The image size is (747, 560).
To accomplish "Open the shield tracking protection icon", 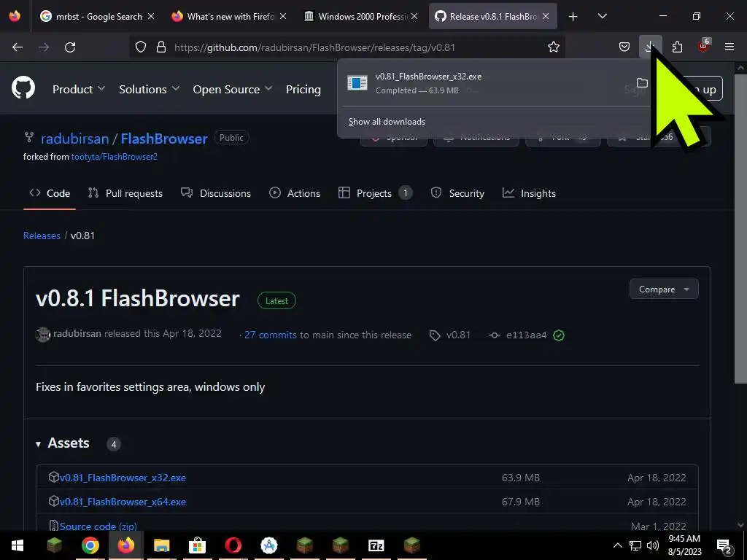I will tap(141, 47).
